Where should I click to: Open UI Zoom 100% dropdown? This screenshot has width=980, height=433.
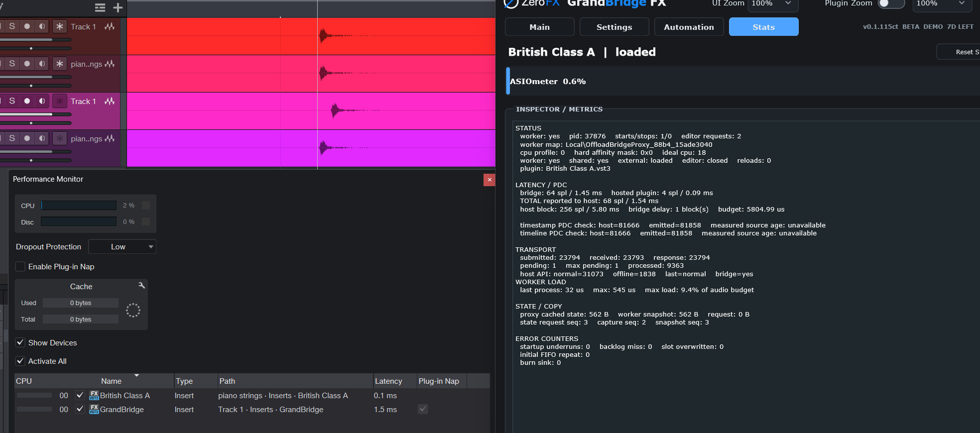click(x=773, y=4)
